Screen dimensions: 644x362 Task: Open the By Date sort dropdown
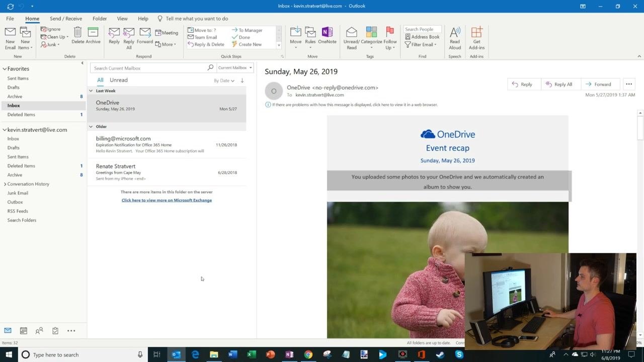tap(224, 80)
